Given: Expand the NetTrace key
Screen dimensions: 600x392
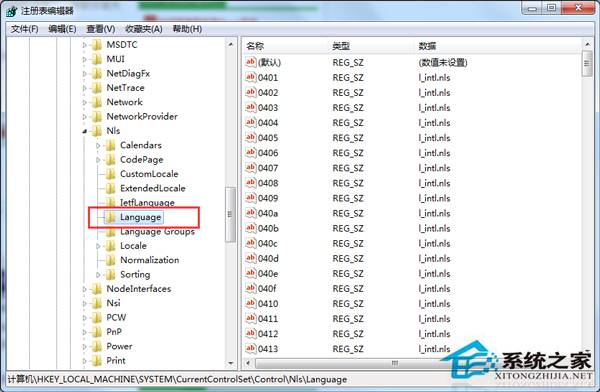Looking at the screenshot, I should click(x=85, y=88).
